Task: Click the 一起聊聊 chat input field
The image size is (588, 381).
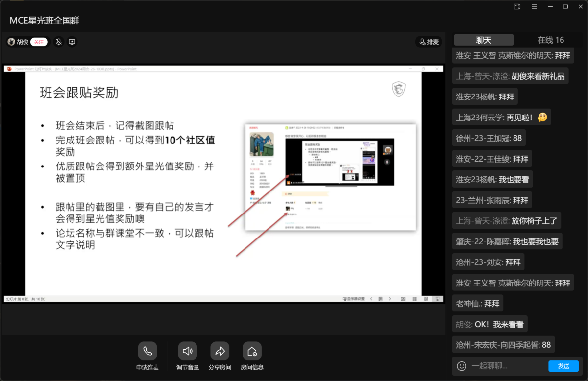Action: coord(507,366)
